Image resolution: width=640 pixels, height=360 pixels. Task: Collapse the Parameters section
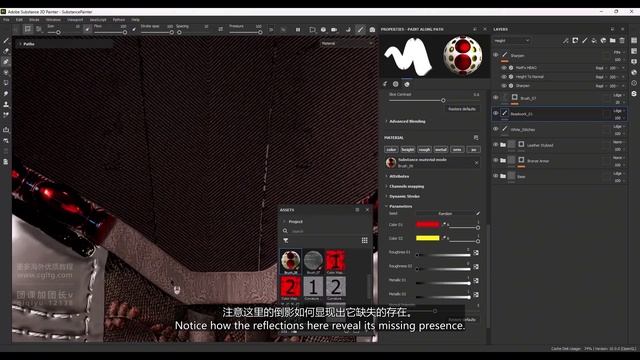pos(398,206)
